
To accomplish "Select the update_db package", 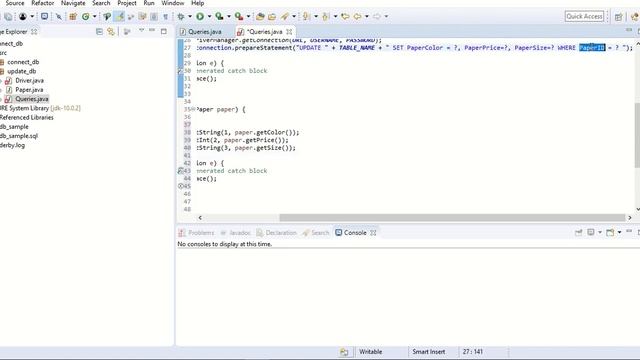I will click(x=22, y=71).
